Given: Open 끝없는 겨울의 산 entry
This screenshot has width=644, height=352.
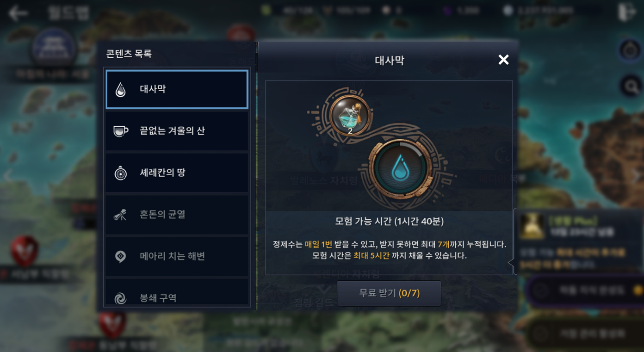Looking at the screenshot, I should tap(177, 131).
